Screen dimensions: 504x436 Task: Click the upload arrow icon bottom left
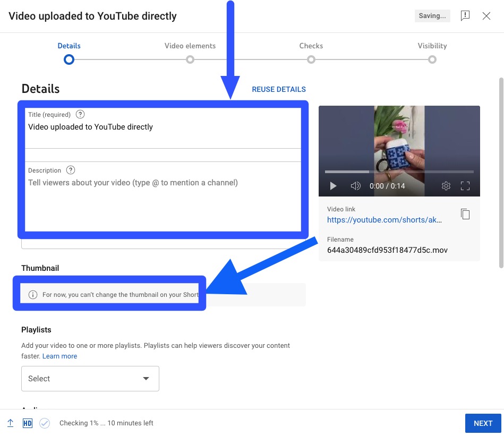11,423
